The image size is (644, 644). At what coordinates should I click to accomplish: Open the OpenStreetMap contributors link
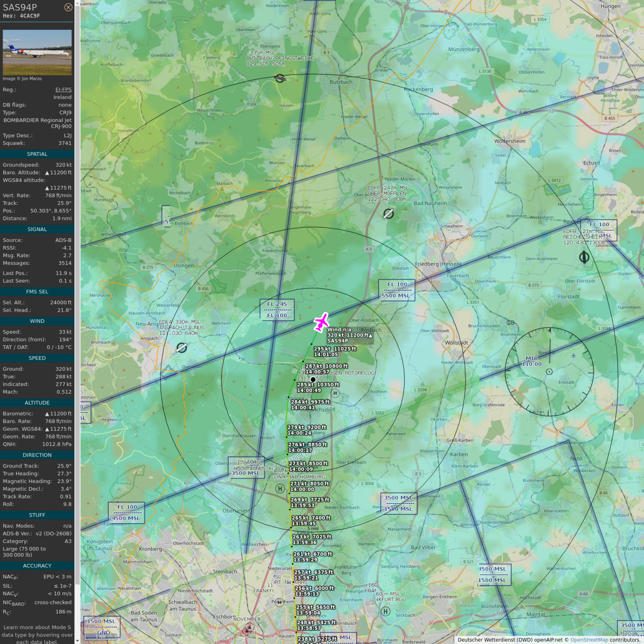tap(589, 640)
